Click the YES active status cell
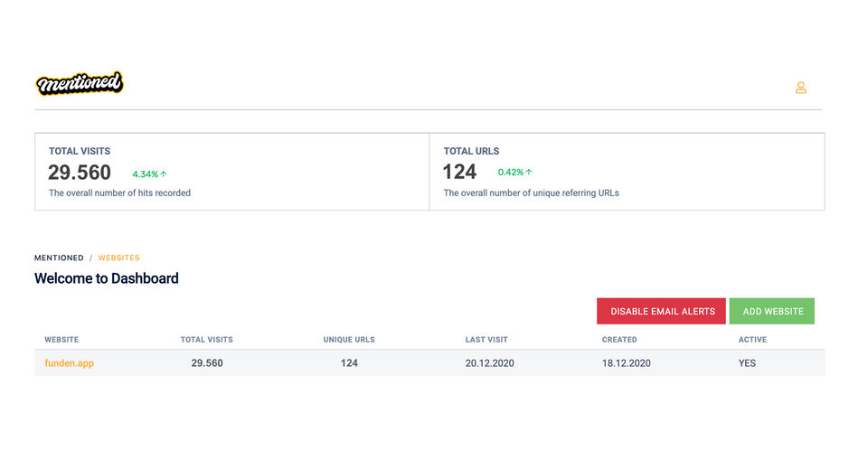The image size is (868, 460). tap(748, 363)
